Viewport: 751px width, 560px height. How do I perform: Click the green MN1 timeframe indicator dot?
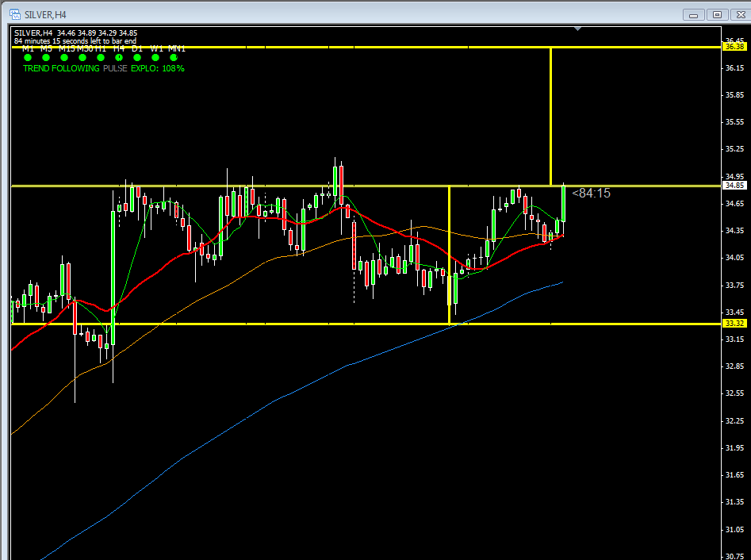174,57
